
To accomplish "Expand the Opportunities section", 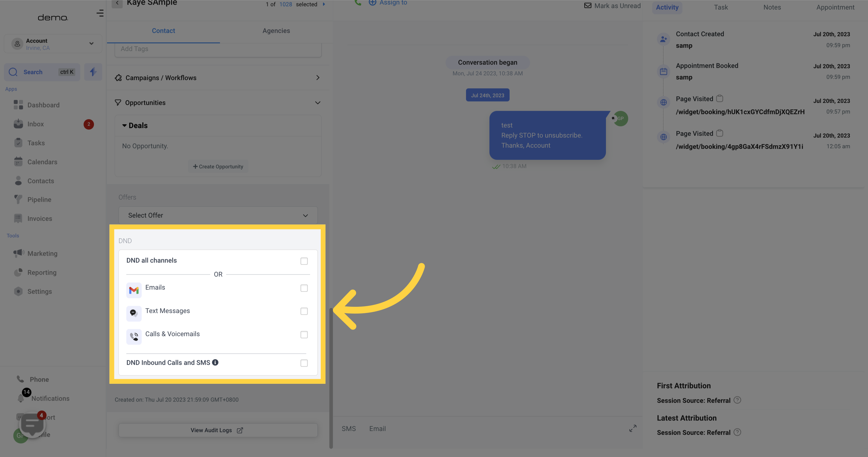I will [x=317, y=103].
